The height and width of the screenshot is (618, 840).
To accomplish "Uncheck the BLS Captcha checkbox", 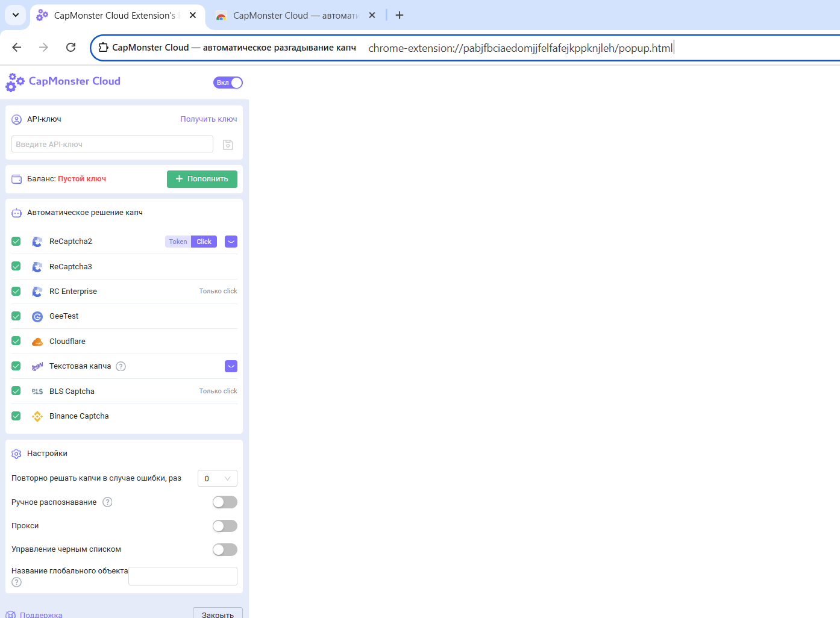I will (x=16, y=391).
